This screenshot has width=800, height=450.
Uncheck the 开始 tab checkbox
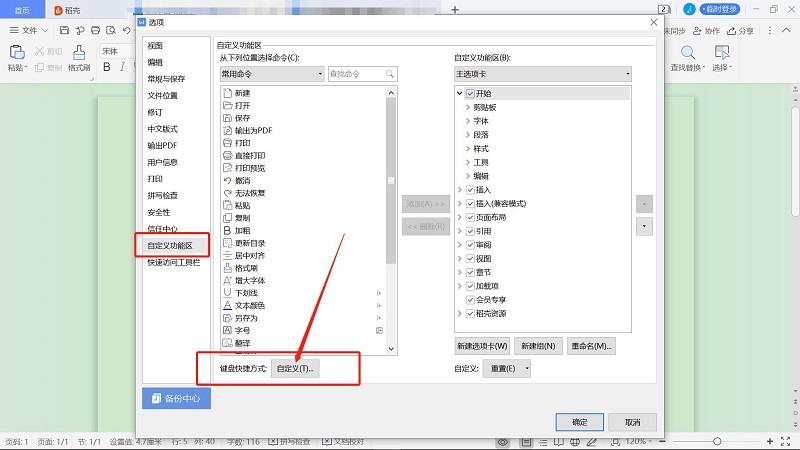tap(470, 93)
